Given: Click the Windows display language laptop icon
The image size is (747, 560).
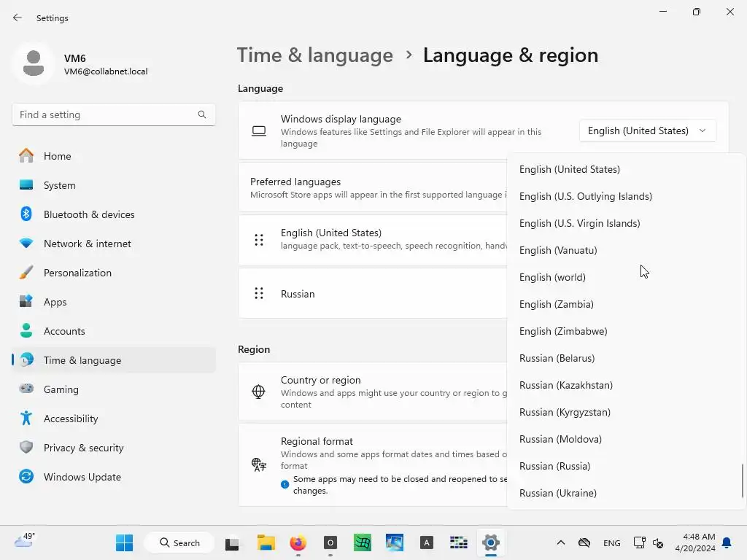Looking at the screenshot, I should tap(259, 131).
